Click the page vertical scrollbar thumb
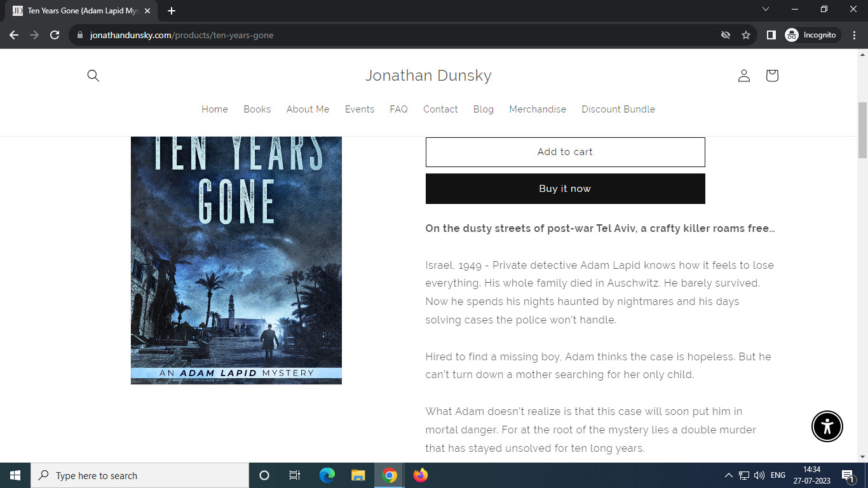The width and height of the screenshot is (868, 488). pyautogui.click(x=862, y=130)
